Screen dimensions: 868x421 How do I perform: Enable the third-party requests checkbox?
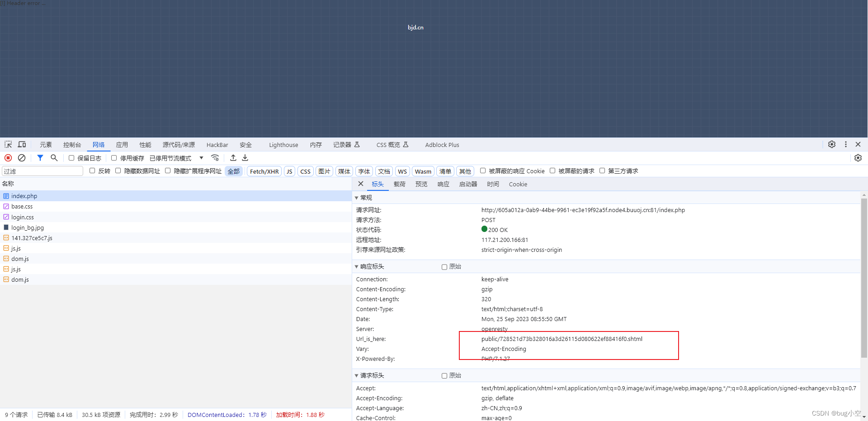pos(602,170)
